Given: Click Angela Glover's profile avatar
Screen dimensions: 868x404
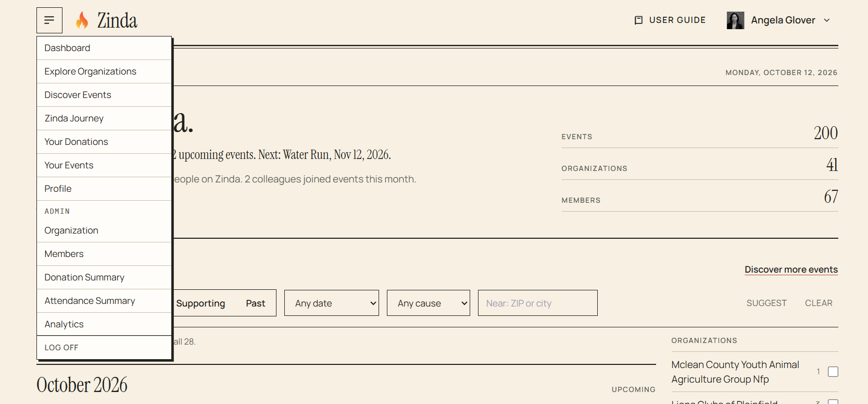Looking at the screenshot, I should [x=735, y=20].
